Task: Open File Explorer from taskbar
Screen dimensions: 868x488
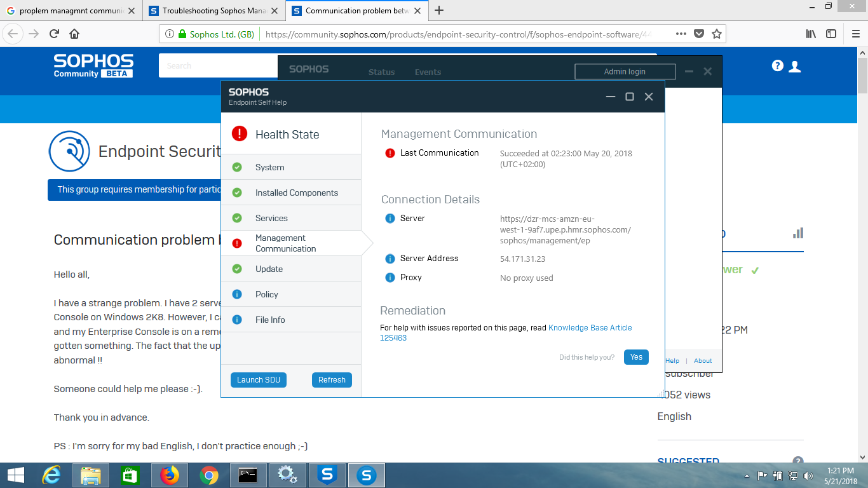Action: click(90, 475)
